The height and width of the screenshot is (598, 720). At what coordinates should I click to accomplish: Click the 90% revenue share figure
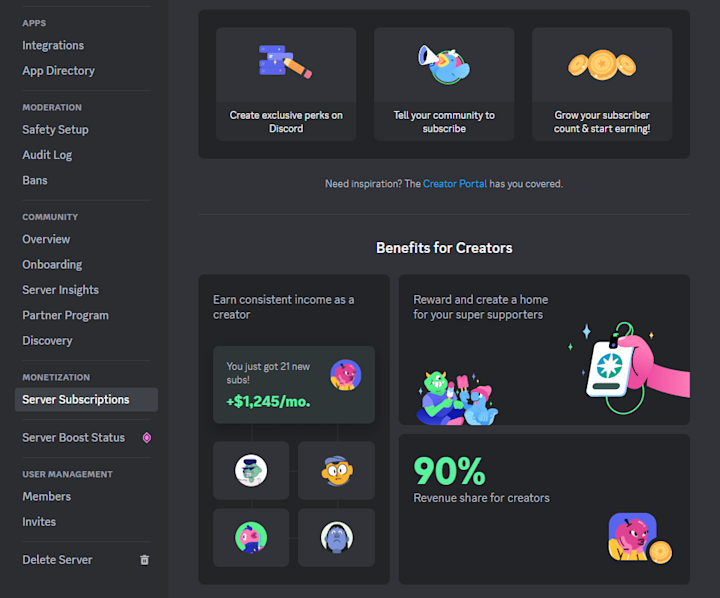tap(450, 471)
